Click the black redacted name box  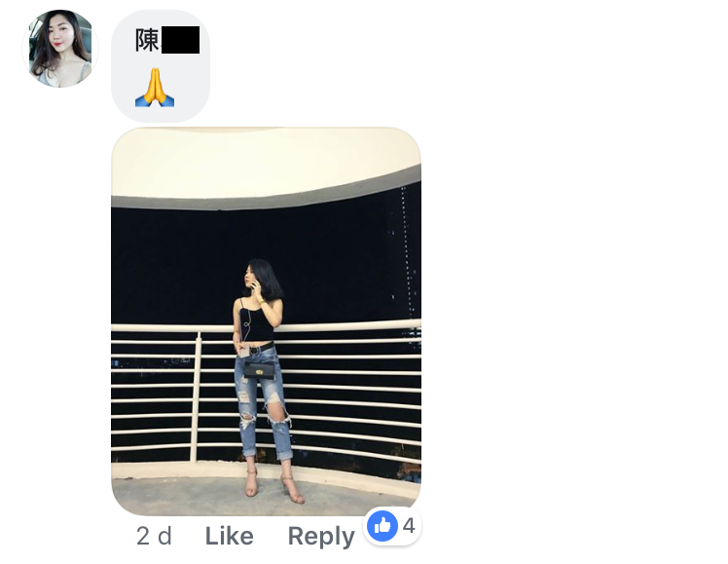[181, 40]
